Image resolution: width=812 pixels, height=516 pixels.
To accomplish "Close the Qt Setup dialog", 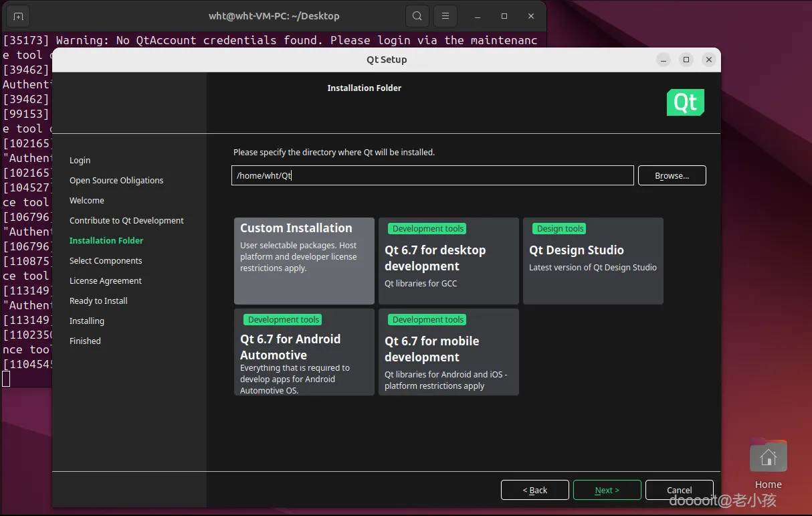I will click(708, 60).
